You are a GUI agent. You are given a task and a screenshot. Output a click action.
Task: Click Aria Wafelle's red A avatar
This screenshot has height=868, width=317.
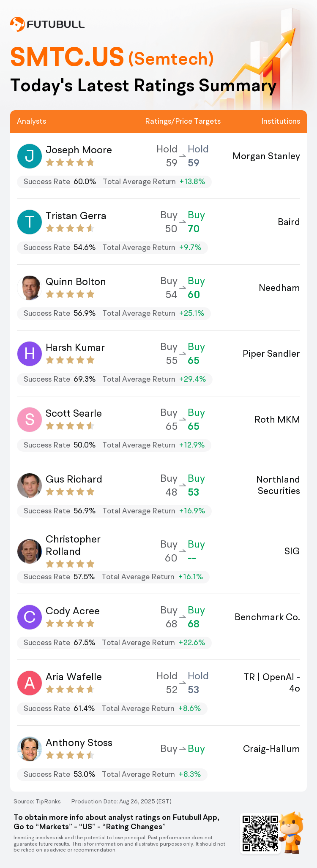(30, 683)
